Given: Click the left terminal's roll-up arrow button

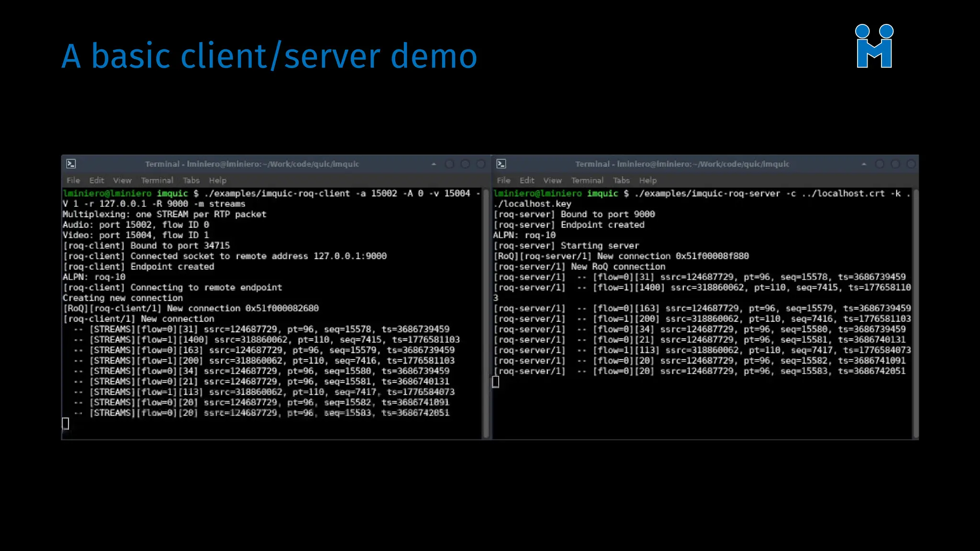Looking at the screenshot, I should [434, 164].
